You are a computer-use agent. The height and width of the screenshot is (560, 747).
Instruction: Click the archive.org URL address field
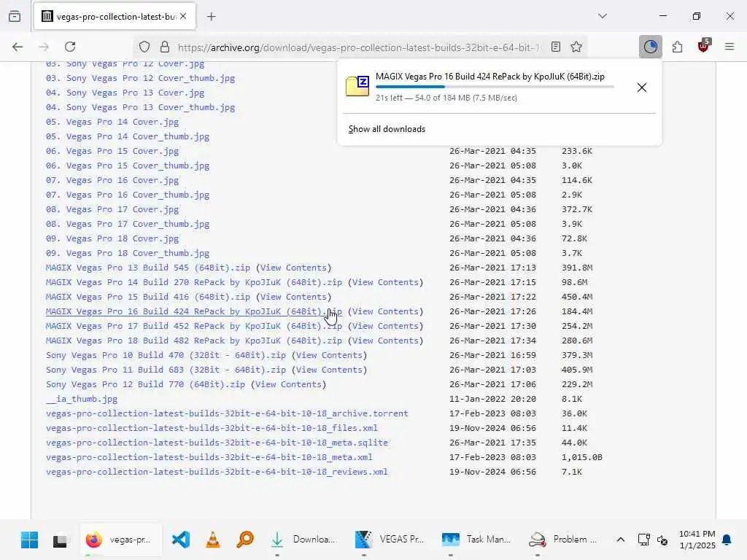coord(358,47)
